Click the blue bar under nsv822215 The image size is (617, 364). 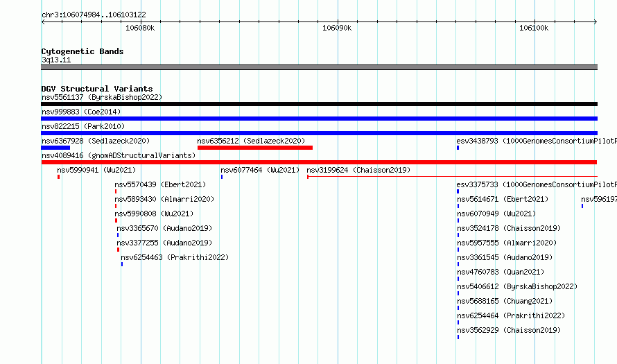click(319, 133)
